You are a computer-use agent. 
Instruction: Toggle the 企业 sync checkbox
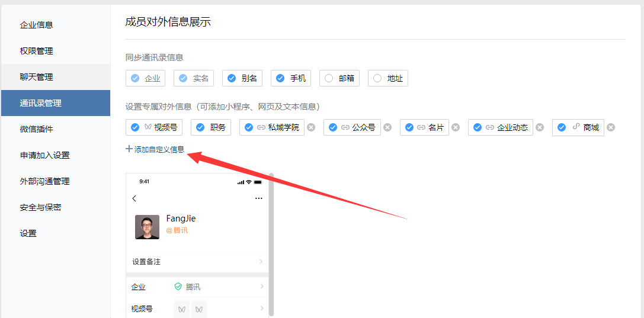pos(134,78)
